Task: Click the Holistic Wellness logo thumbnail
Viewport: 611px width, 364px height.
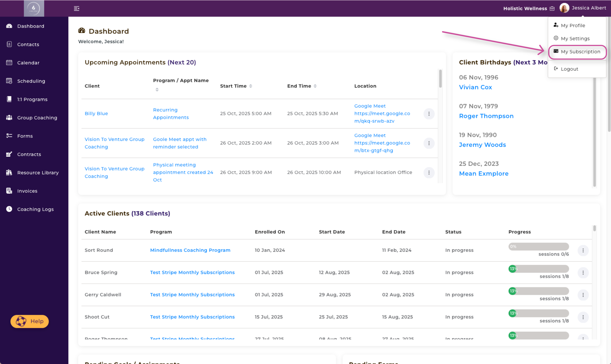Action: 34,9
